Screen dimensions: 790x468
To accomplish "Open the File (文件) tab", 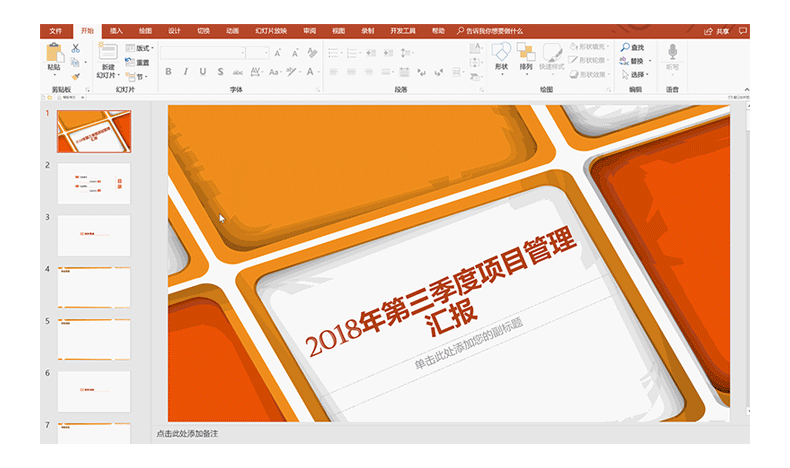I will coord(55,31).
